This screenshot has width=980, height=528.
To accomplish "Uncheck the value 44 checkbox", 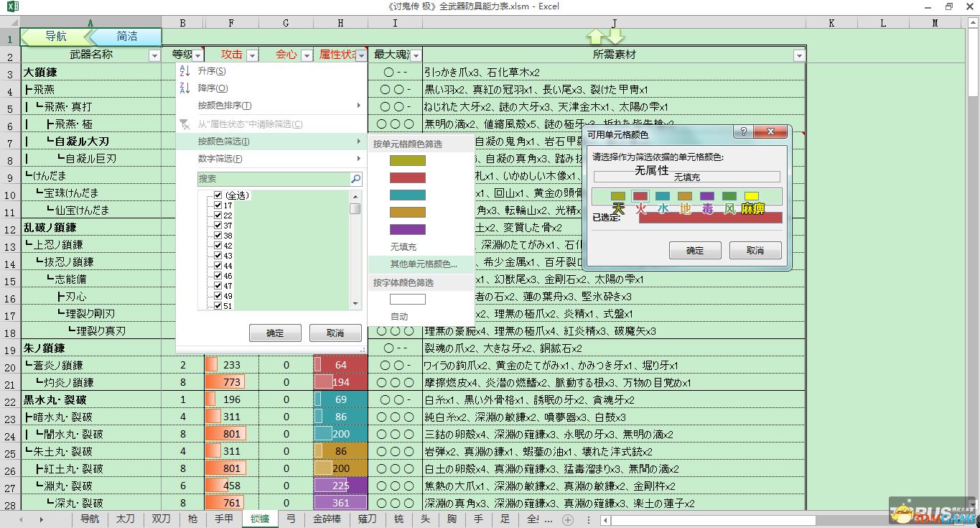I will (x=218, y=266).
